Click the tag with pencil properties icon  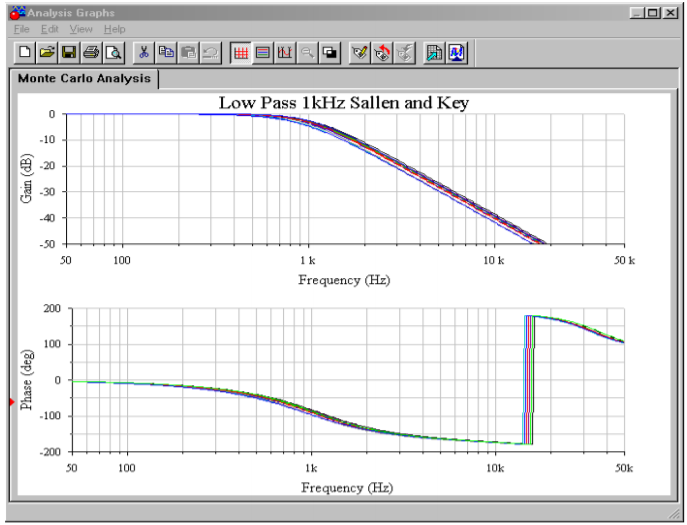tap(360, 53)
